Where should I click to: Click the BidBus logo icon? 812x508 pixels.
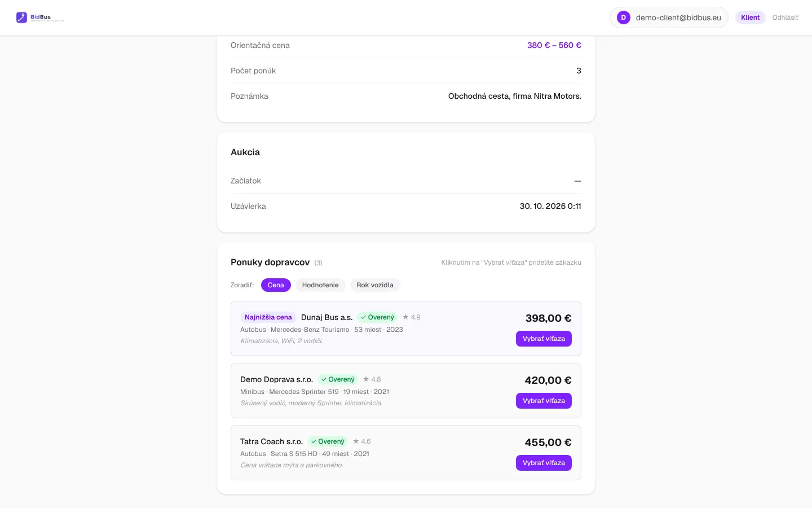(21, 17)
